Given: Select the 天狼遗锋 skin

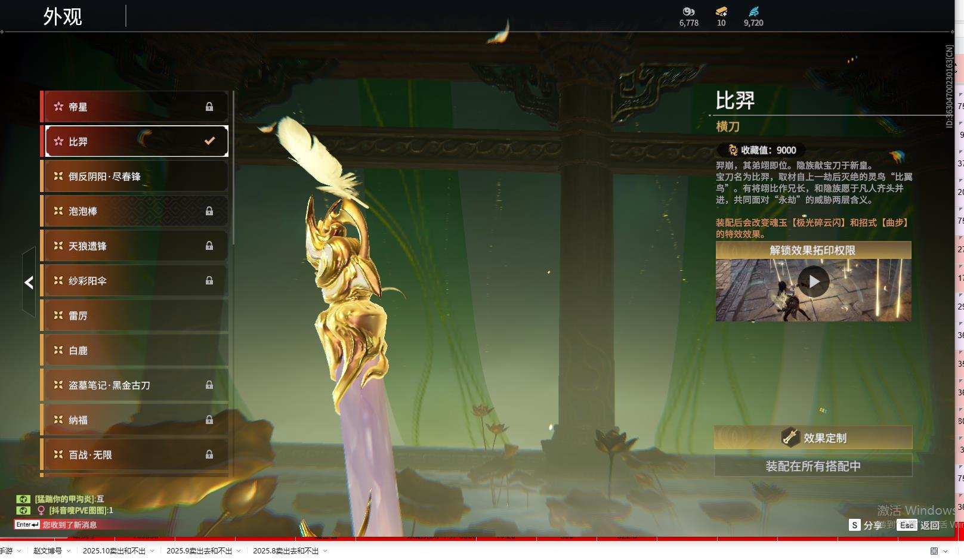Looking at the screenshot, I should pos(134,246).
